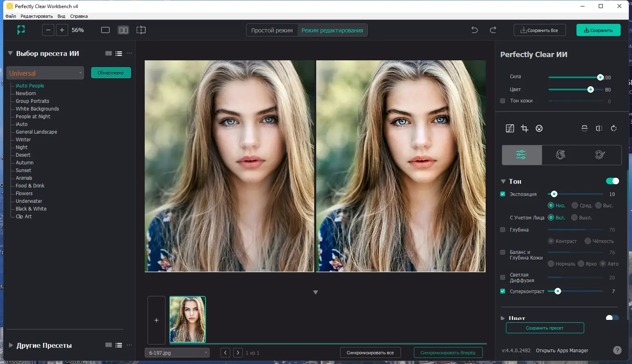The width and height of the screenshot is (632, 364).
Task: Click the Сила strength slider handle
Action: (600, 77)
